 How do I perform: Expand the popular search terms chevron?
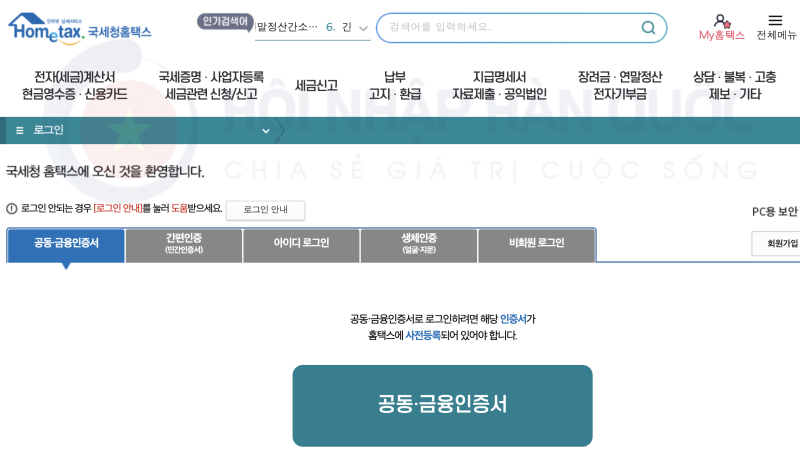[x=363, y=28]
